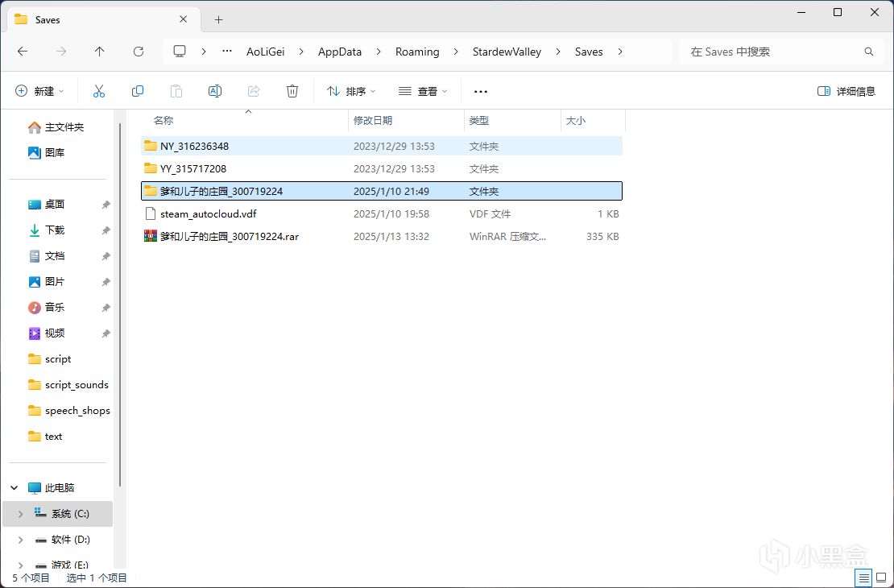894x588 pixels.
Task: Unpin 音乐 from quick access
Action: 106,308
